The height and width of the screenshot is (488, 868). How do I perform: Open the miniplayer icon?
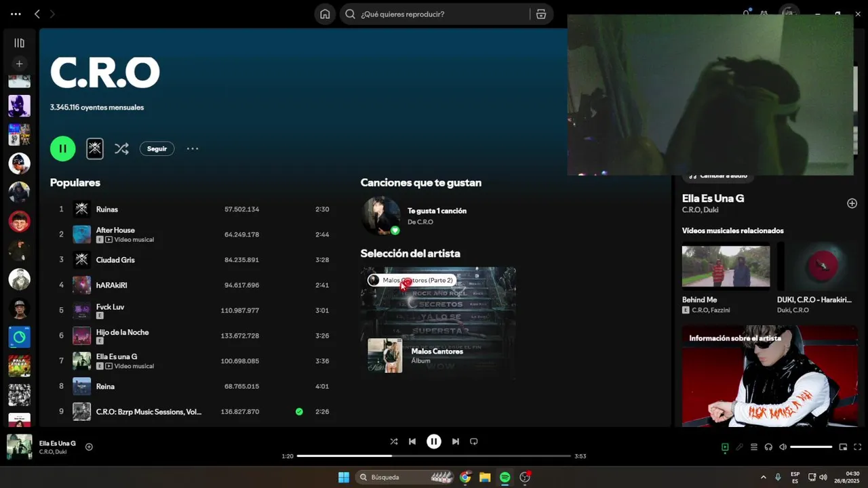click(x=843, y=447)
